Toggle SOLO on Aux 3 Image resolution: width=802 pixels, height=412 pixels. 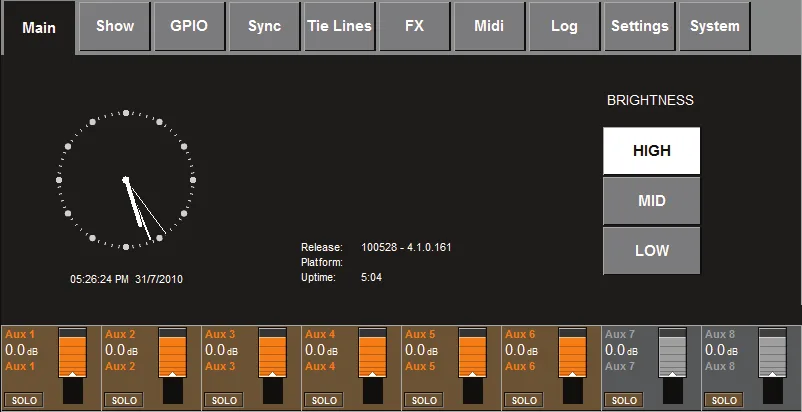point(224,400)
